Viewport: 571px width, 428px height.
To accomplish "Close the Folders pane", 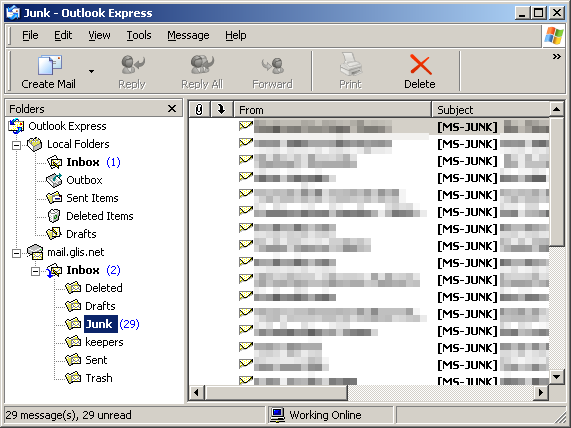I will tap(172, 109).
